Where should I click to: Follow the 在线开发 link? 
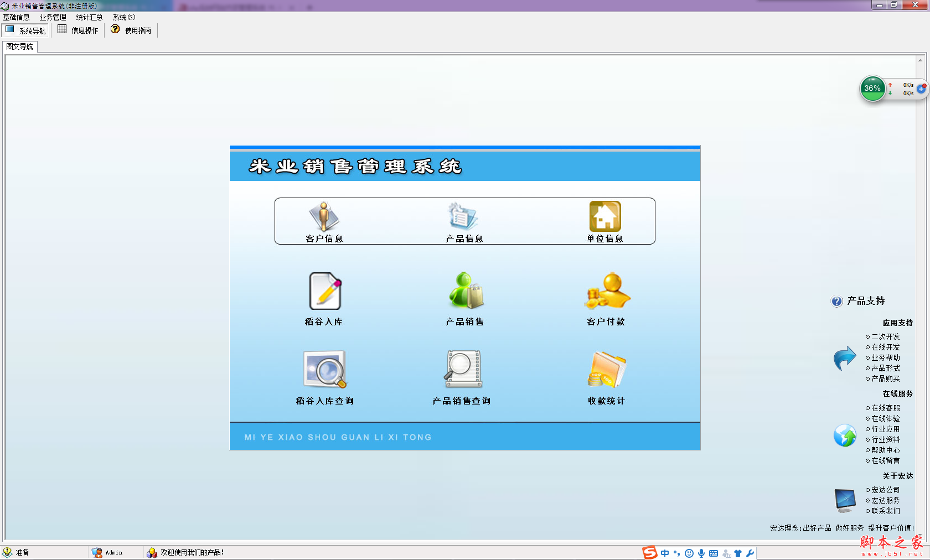click(886, 347)
